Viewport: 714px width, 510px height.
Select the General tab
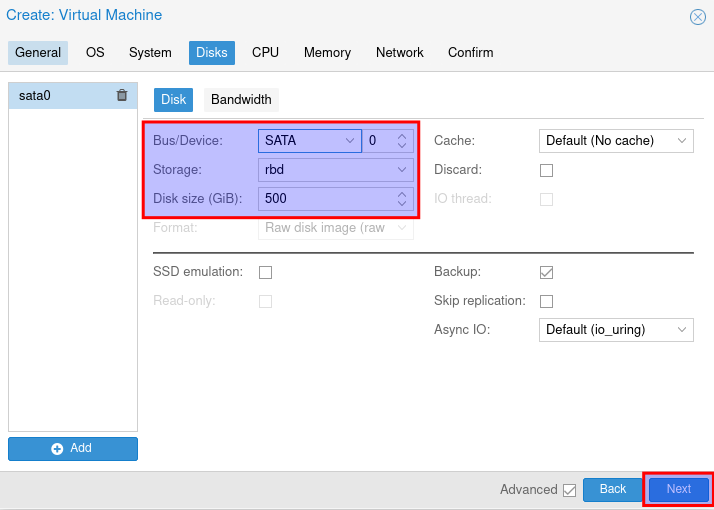point(38,52)
